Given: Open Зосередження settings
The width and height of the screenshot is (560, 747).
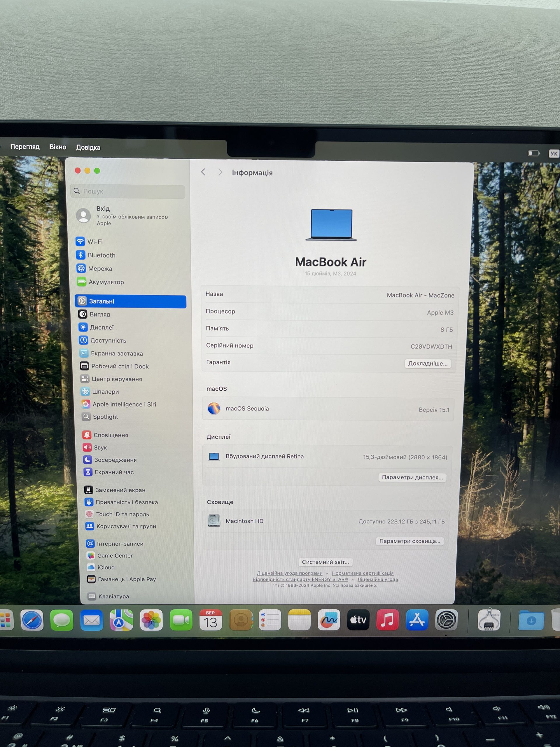Looking at the screenshot, I should [x=110, y=460].
